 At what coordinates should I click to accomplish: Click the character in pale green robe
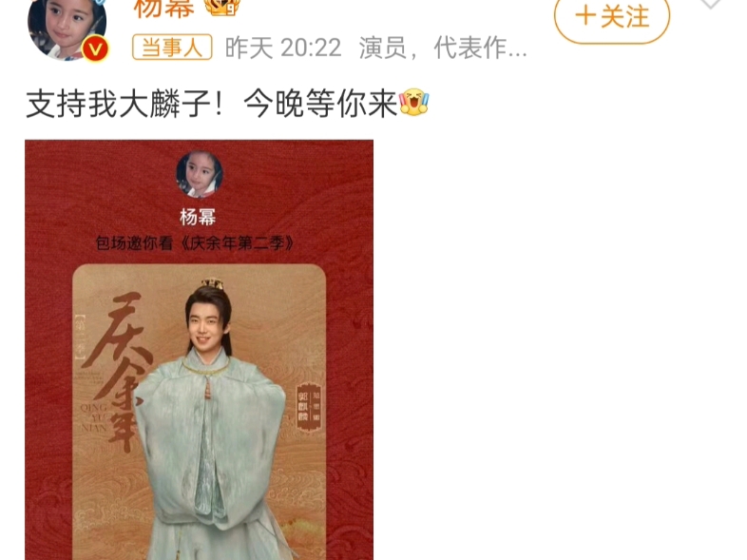(212, 419)
